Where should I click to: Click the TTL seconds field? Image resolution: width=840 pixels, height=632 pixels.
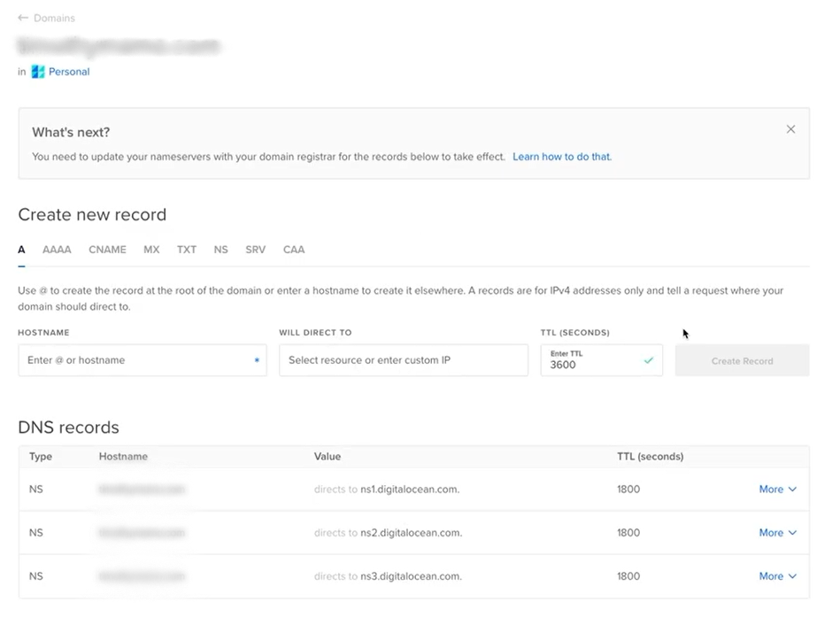(593, 364)
